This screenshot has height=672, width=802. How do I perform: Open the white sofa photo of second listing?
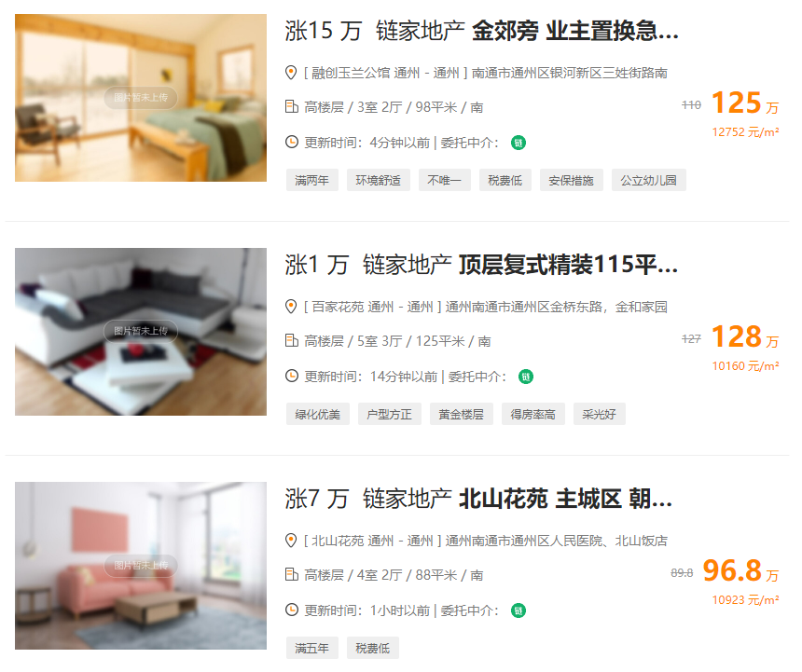point(141,332)
